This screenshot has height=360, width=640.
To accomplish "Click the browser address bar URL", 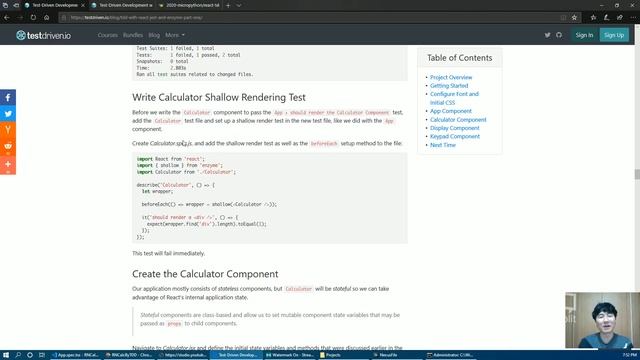I will pyautogui.click(x=136, y=18).
